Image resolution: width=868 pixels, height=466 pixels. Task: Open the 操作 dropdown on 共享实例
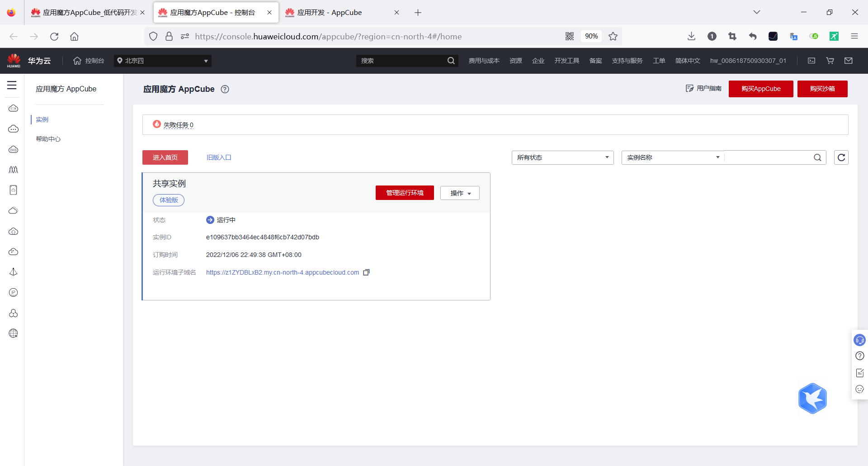[x=460, y=193]
